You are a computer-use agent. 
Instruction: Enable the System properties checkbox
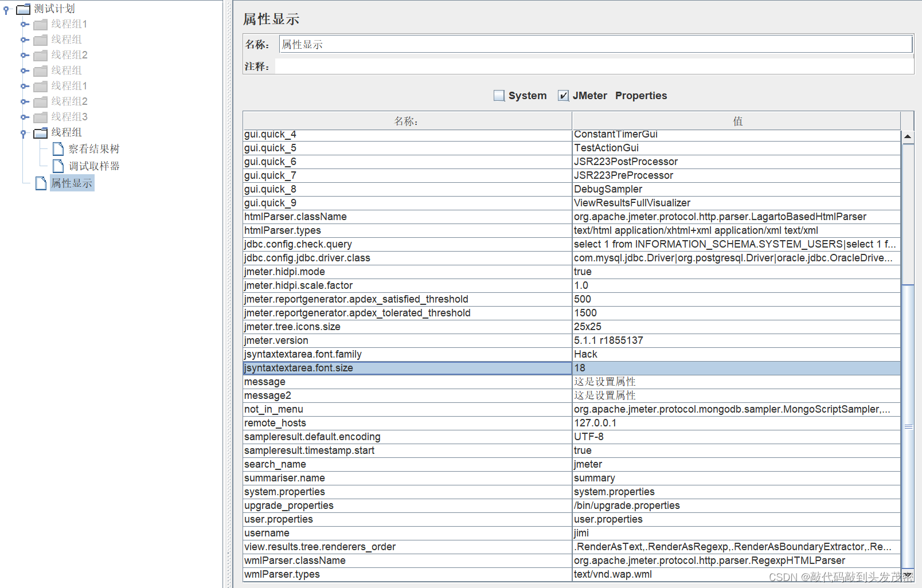click(499, 96)
